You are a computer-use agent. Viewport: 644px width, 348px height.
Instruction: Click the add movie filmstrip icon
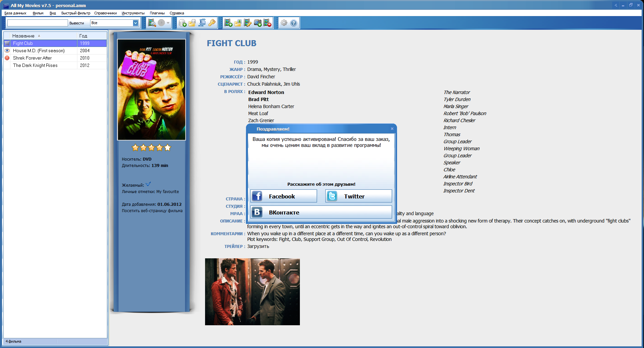click(x=228, y=23)
